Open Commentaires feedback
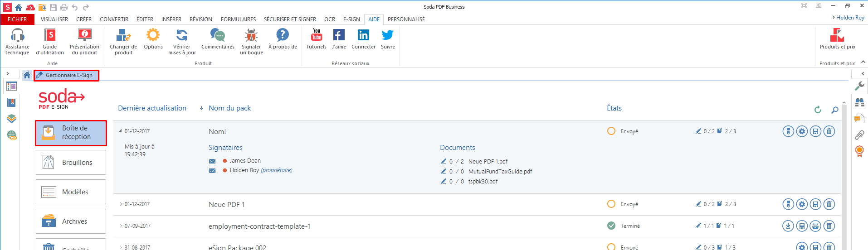The image size is (868, 250). pyautogui.click(x=218, y=38)
